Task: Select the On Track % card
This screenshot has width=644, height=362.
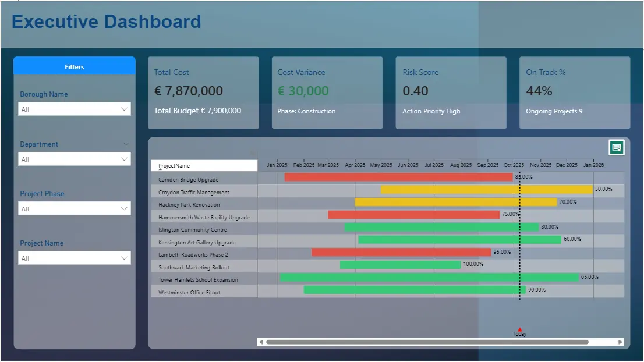Action: [574, 93]
